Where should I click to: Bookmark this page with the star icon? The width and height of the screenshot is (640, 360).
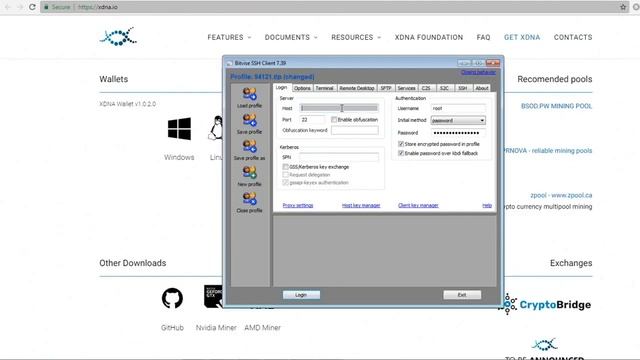623,7
